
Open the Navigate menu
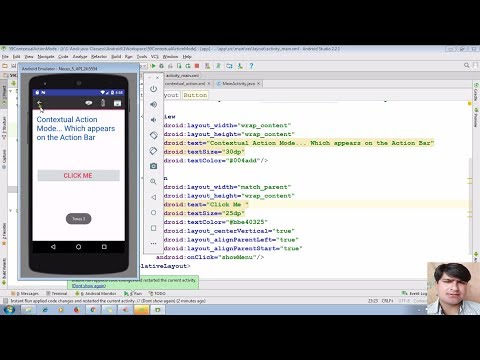pyautogui.click(x=46, y=57)
